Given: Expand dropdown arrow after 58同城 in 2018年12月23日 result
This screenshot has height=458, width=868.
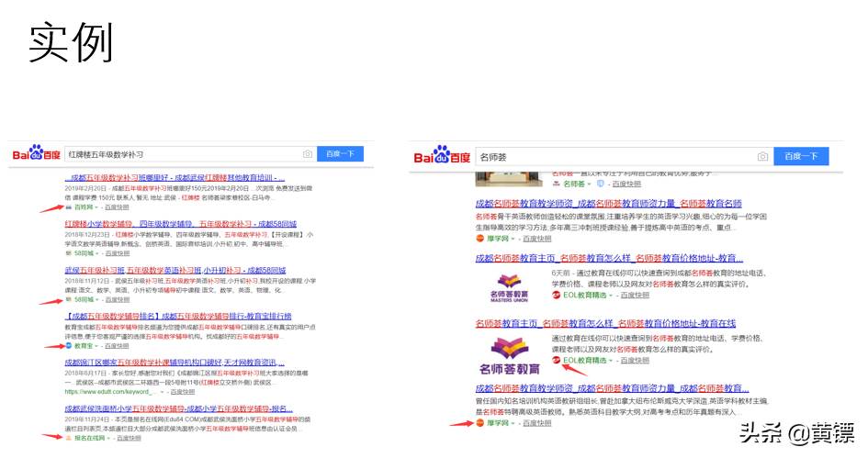Looking at the screenshot, I should pos(97,253).
